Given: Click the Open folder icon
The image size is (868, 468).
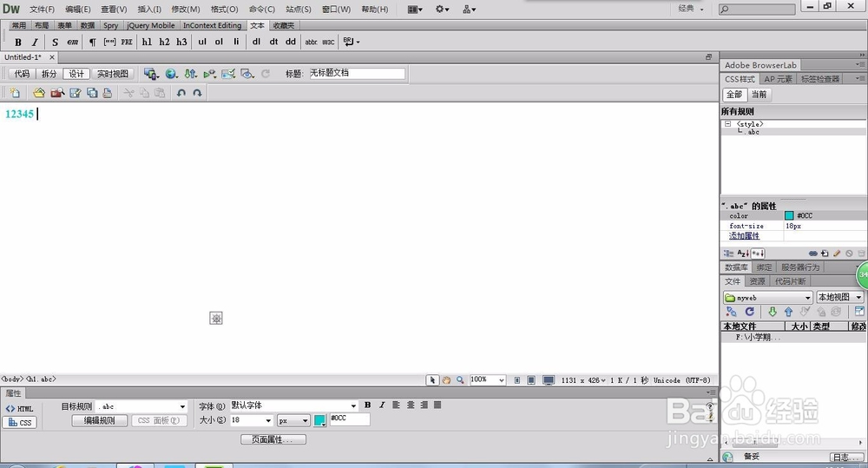Looking at the screenshot, I should pyautogui.click(x=38, y=93).
